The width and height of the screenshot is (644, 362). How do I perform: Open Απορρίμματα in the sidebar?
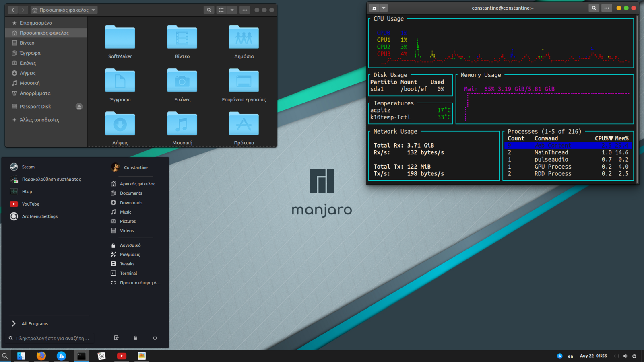[x=46, y=93]
